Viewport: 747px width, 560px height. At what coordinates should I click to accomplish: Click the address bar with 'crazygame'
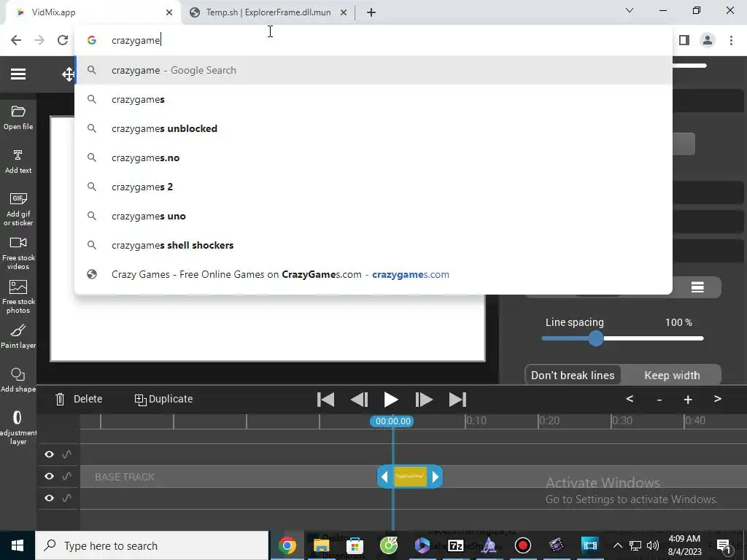373,40
